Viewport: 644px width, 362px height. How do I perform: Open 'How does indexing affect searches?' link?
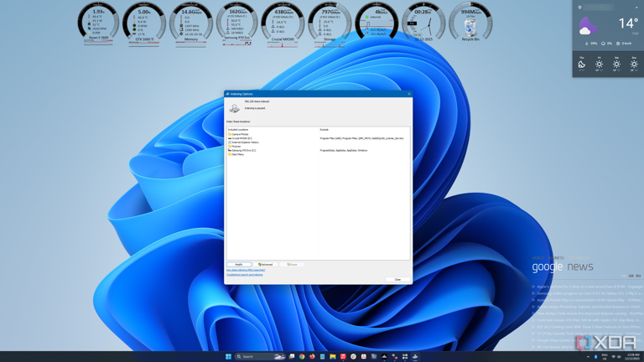246,270
